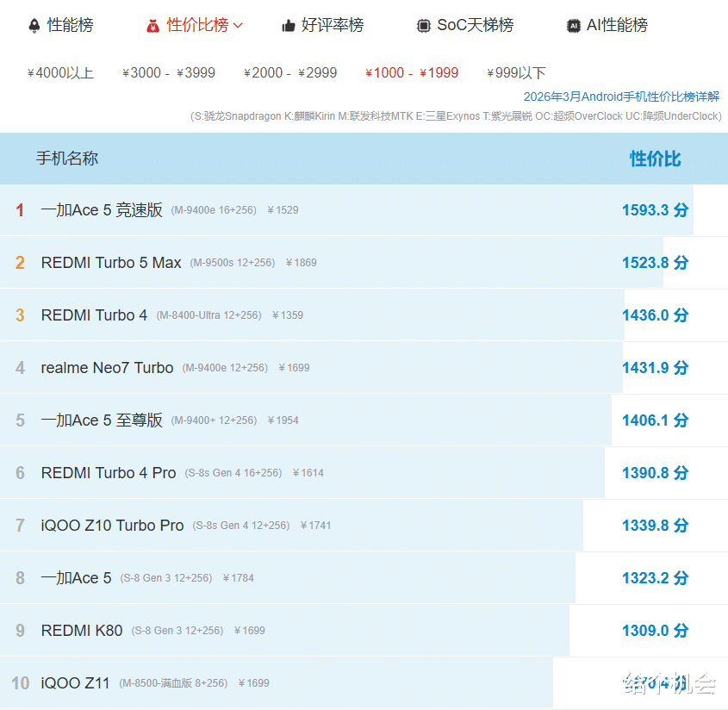The height and width of the screenshot is (710, 728).
Task: Filter by ¥3000 - ¥3999 price range
Action: [x=169, y=73]
